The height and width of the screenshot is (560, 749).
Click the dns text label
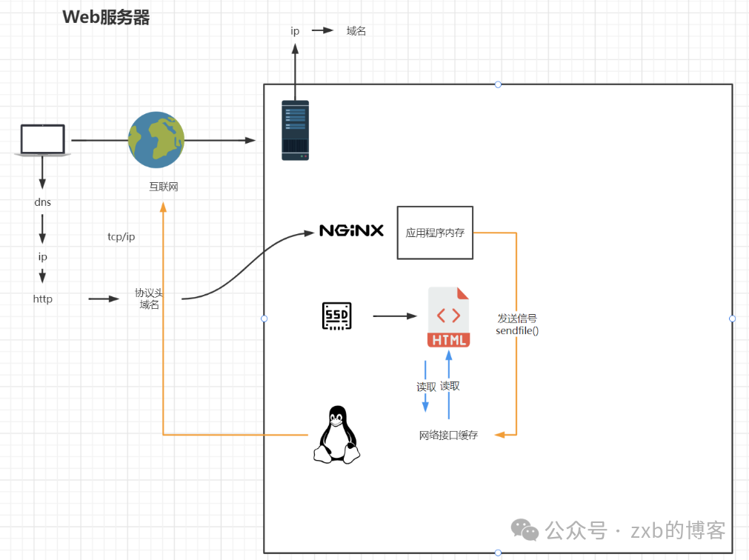[x=43, y=201]
